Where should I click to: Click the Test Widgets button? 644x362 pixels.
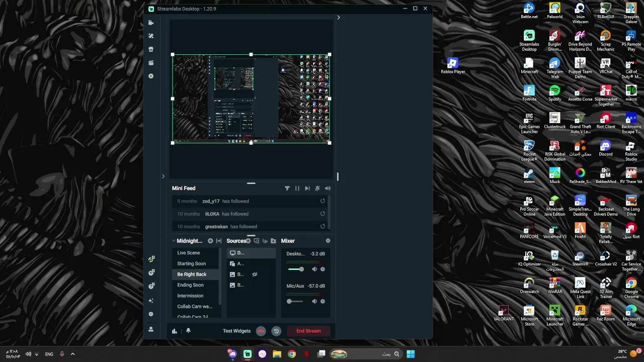pos(236,331)
